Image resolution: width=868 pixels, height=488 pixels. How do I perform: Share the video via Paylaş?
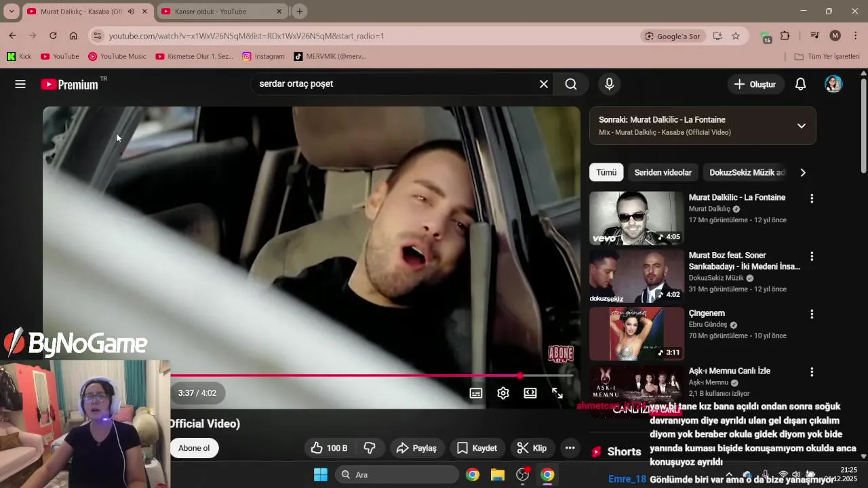(x=416, y=448)
